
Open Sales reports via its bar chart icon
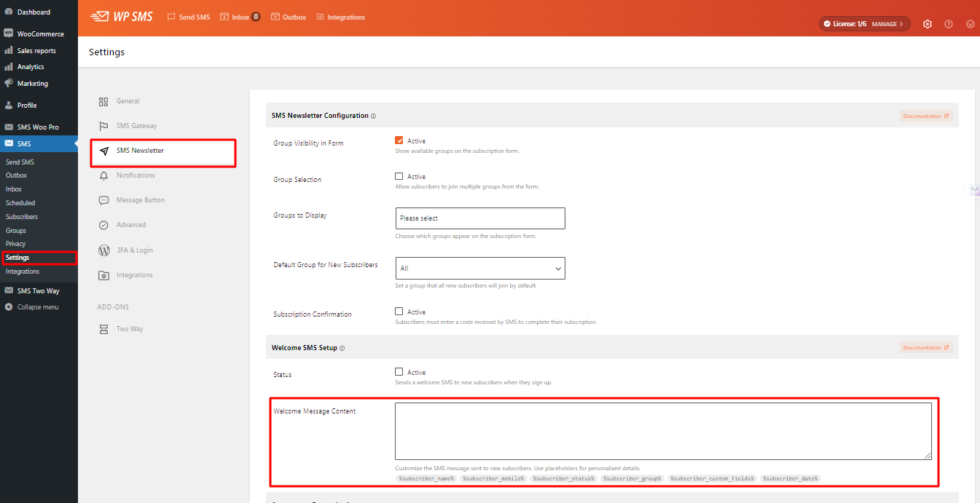tap(8, 50)
